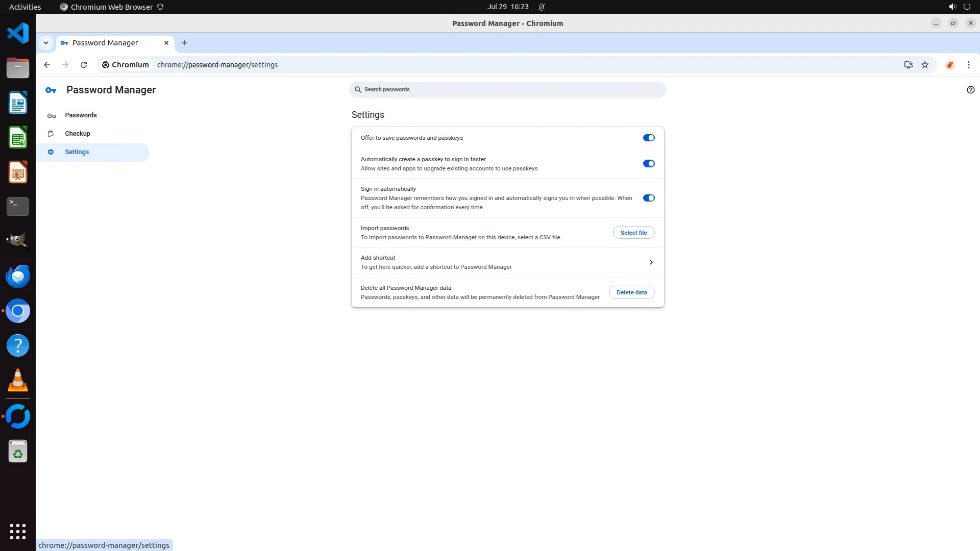Viewport: 980px width, 551px height.
Task: Bookmark this page with star icon
Action: click(925, 65)
